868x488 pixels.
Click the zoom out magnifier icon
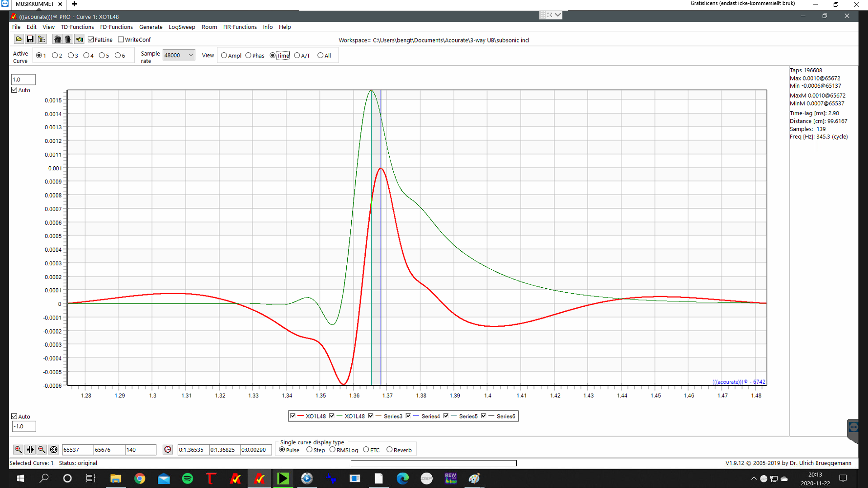coord(42,450)
